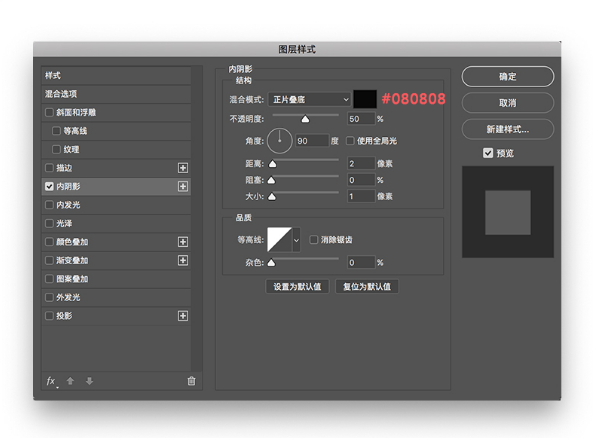Click the plus icon next to 内阴影

(183, 186)
